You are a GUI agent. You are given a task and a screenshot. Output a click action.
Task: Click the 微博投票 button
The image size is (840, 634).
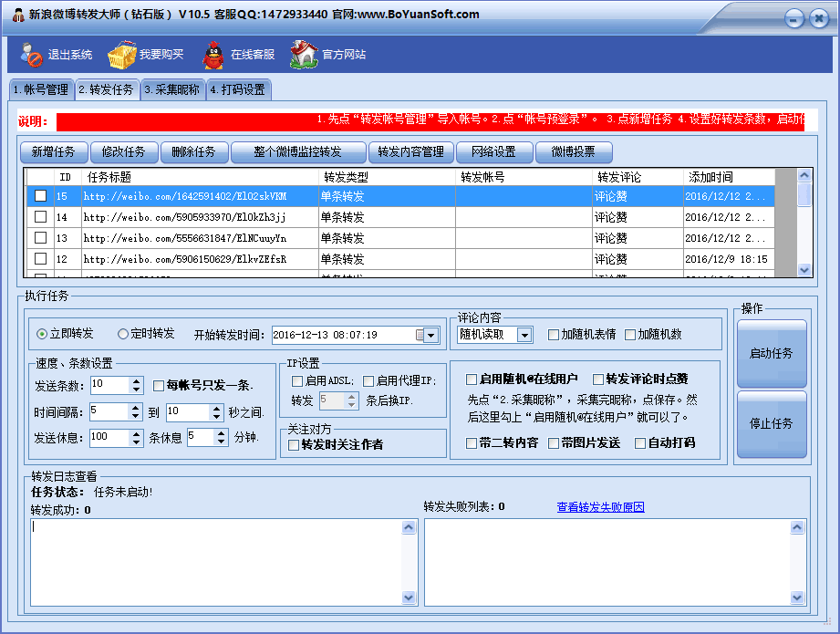(573, 151)
